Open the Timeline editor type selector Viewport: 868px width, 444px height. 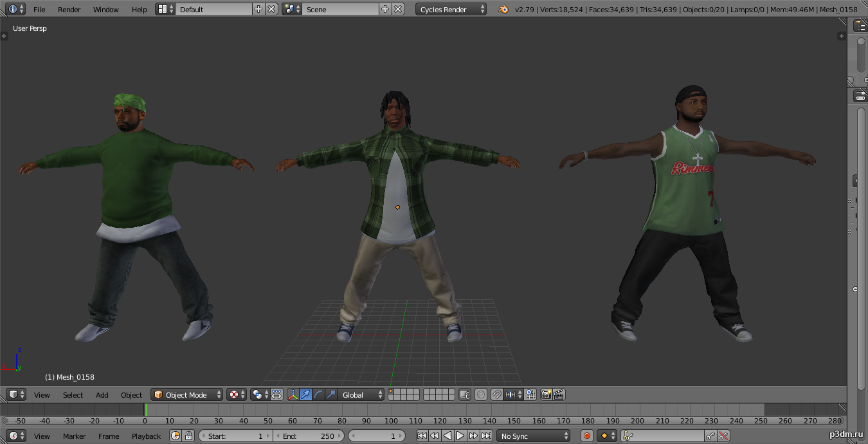tap(17, 436)
